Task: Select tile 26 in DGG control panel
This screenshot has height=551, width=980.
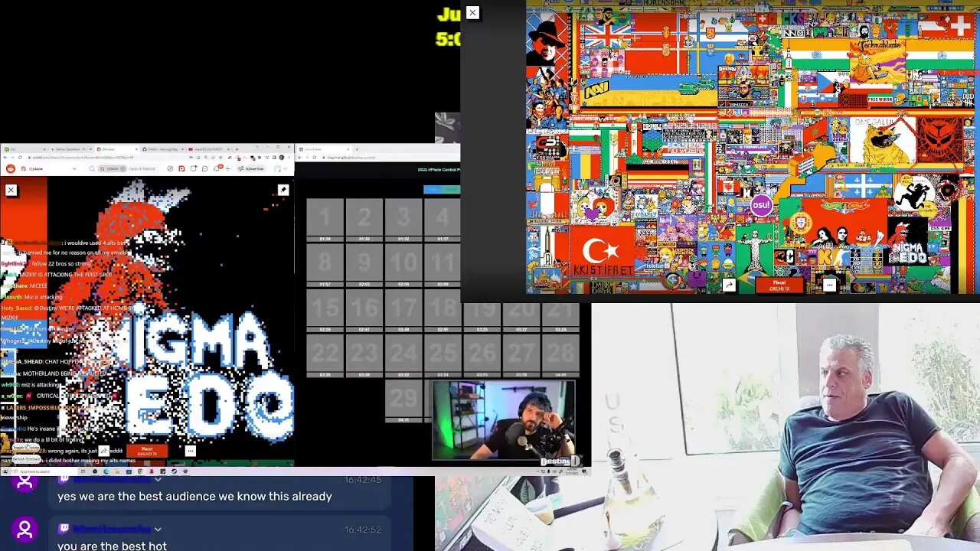Action: point(482,355)
